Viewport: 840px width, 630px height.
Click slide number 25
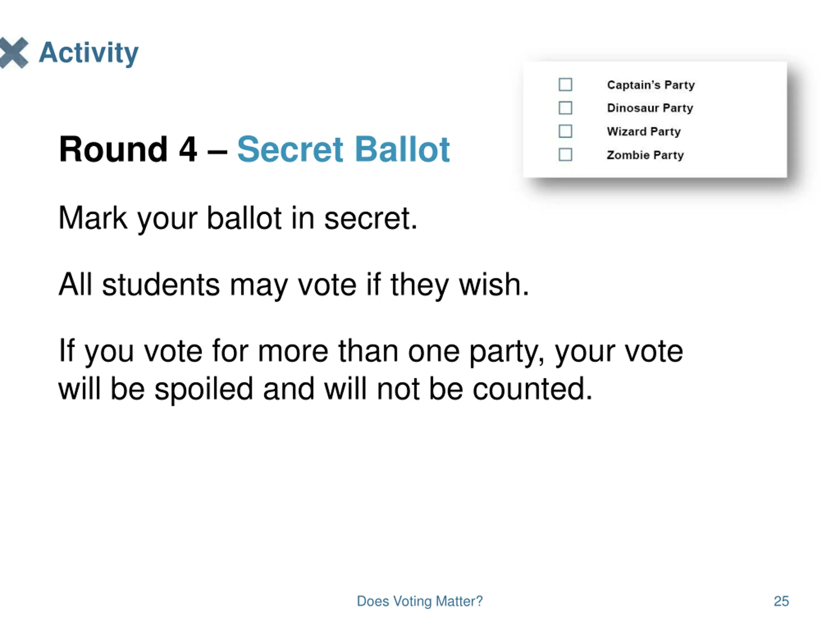click(x=781, y=601)
